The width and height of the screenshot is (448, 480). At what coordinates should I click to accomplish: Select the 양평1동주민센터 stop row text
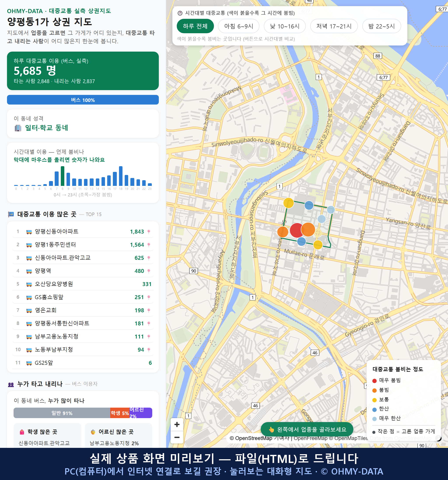click(55, 244)
